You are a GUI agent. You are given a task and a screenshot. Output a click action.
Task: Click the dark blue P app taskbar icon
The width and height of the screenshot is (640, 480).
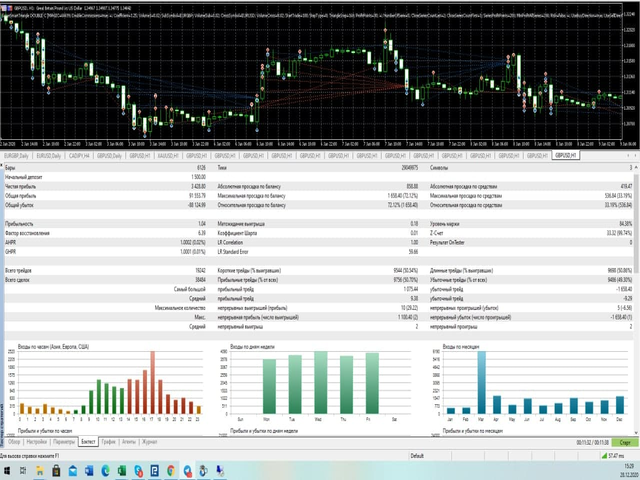(154, 471)
